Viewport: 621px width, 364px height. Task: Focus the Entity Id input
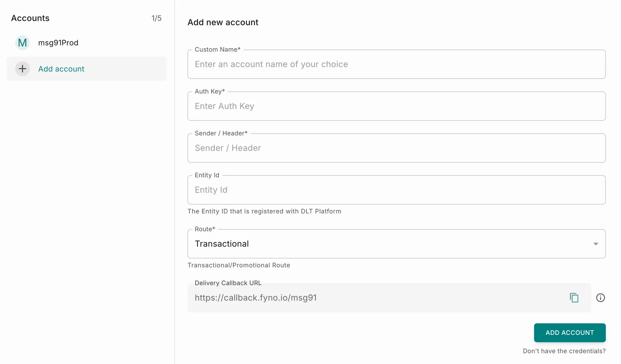[x=396, y=190]
